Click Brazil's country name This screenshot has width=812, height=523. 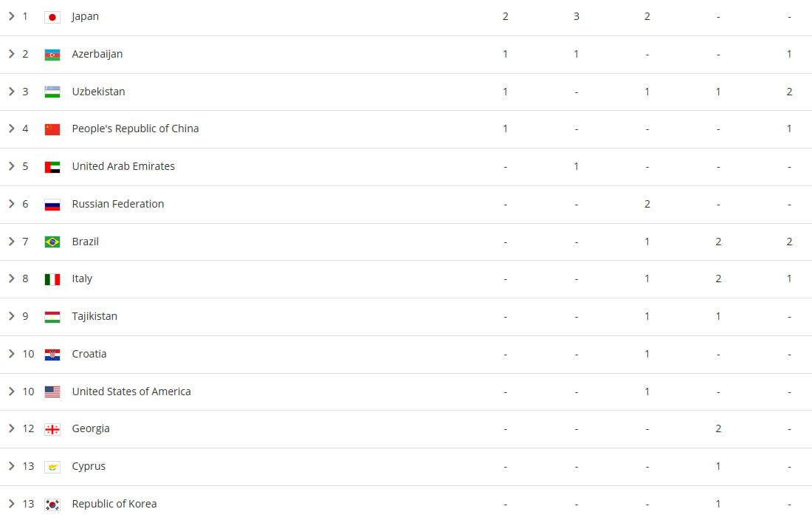click(85, 242)
